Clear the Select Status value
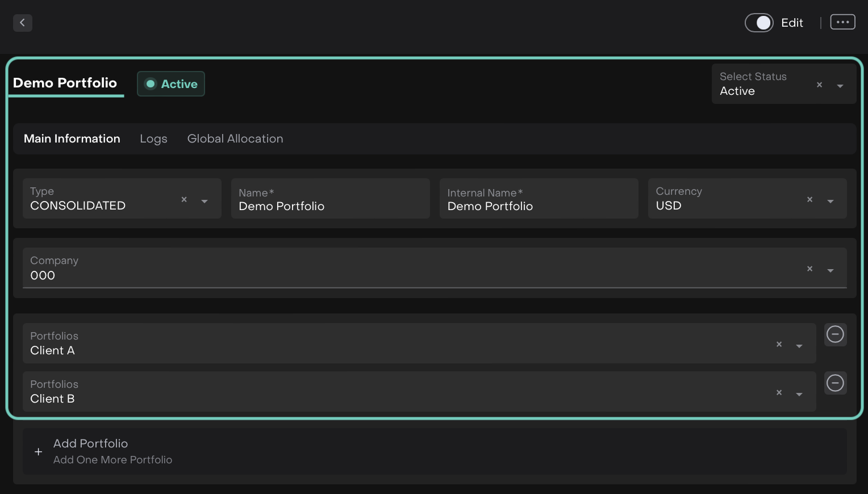 pos(819,85)
